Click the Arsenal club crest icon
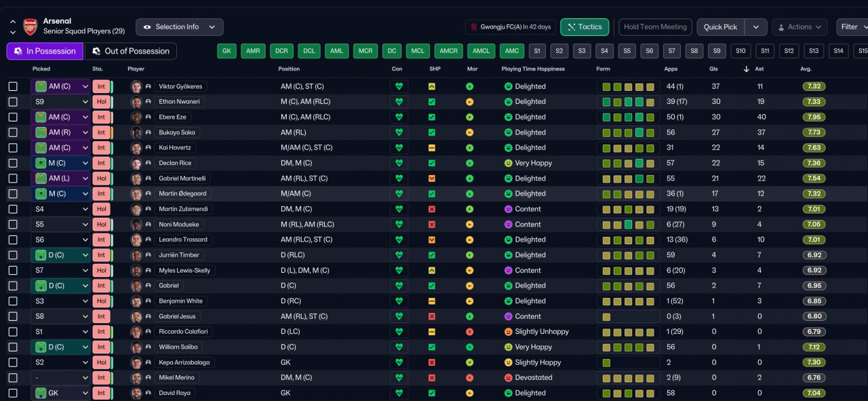Image resolution: width=868 pixels, height=401 pixels. [x=31, y=26]
